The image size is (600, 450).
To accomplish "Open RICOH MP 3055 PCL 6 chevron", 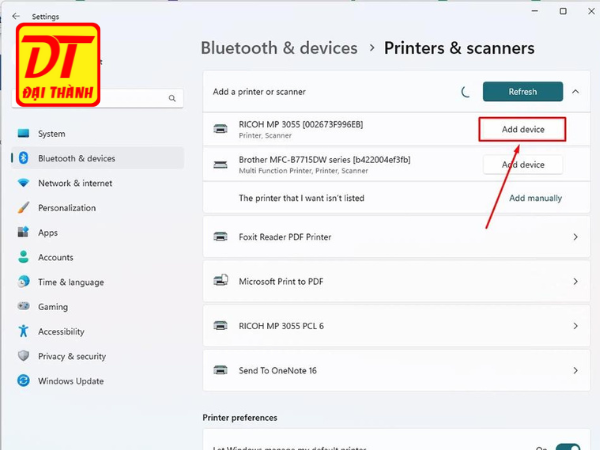I will point(576,326).
